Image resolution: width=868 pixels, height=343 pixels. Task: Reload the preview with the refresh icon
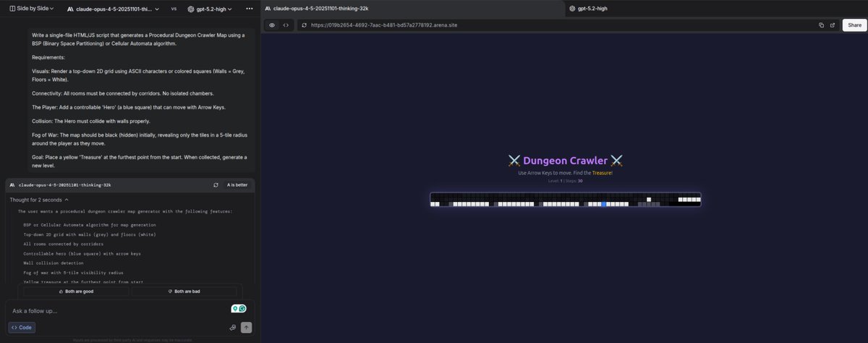304,25
